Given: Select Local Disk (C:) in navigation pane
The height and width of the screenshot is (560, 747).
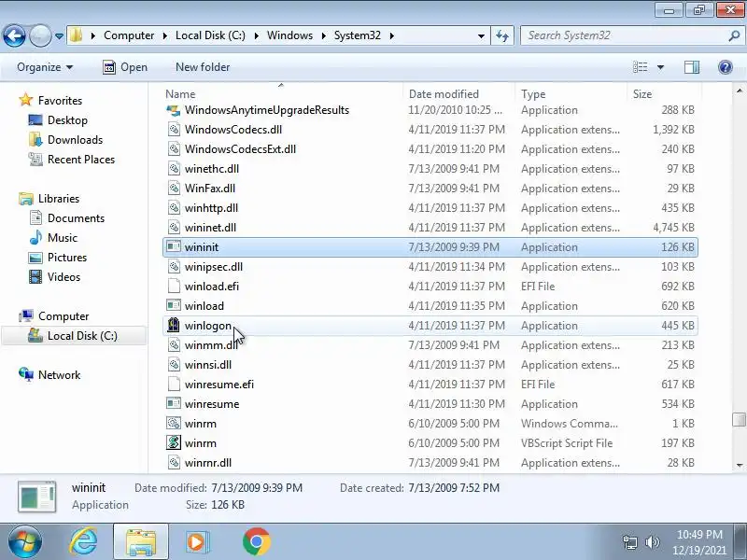Looking at the screenshot, I should coord(82,336).
